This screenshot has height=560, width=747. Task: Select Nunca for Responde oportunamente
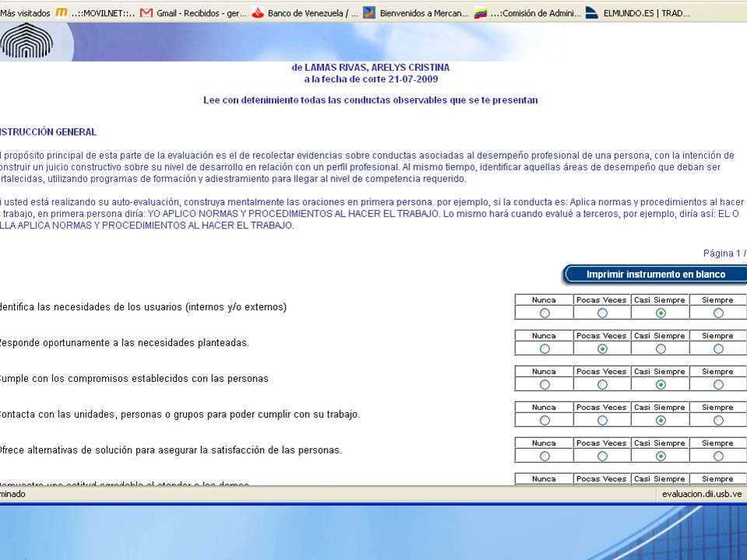[x=545, y=348]
